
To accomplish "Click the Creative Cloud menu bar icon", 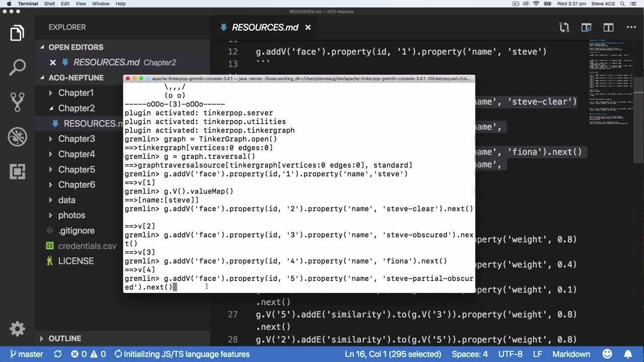I will 526,4.
